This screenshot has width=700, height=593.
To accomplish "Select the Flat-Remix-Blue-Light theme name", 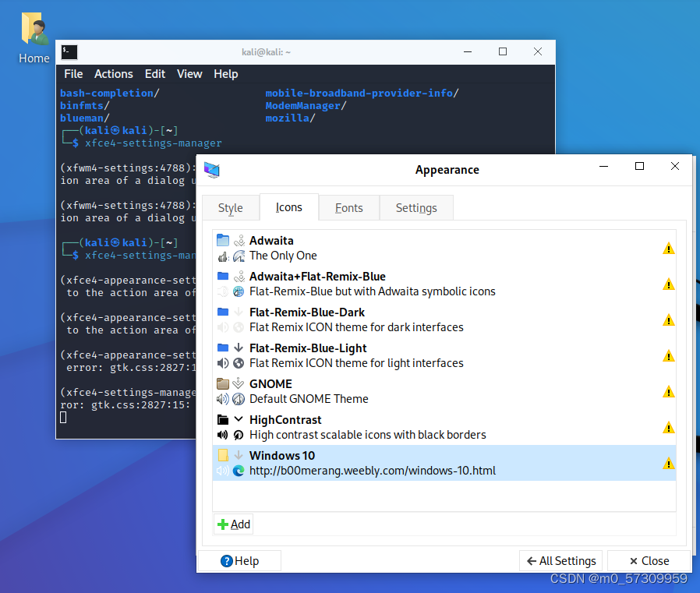I will pyautogui.click(x=308, y=348).
